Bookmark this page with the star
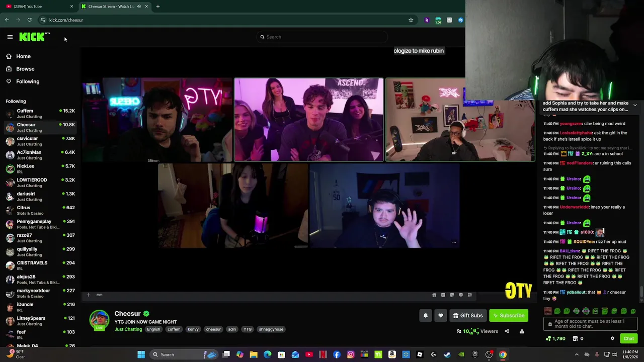 pyautogui.click(x=411, y=20)
